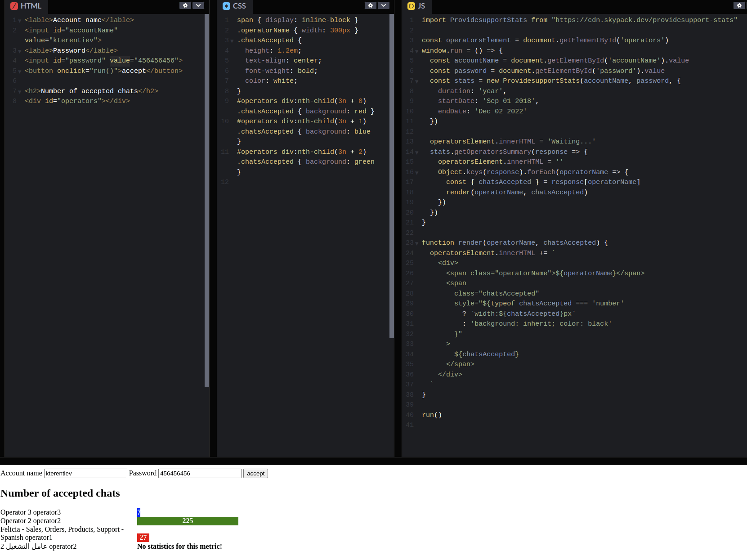Click the endDate 'Dec 02 2022' line
The image size is (747, 560).
(x=482, y=111)
